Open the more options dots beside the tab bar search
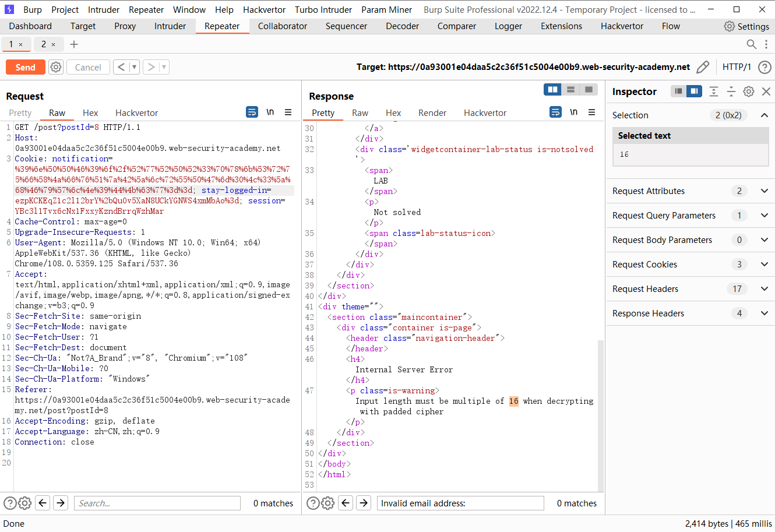The width and height of the screenshot is (775, 532). (x=766, y=44)
